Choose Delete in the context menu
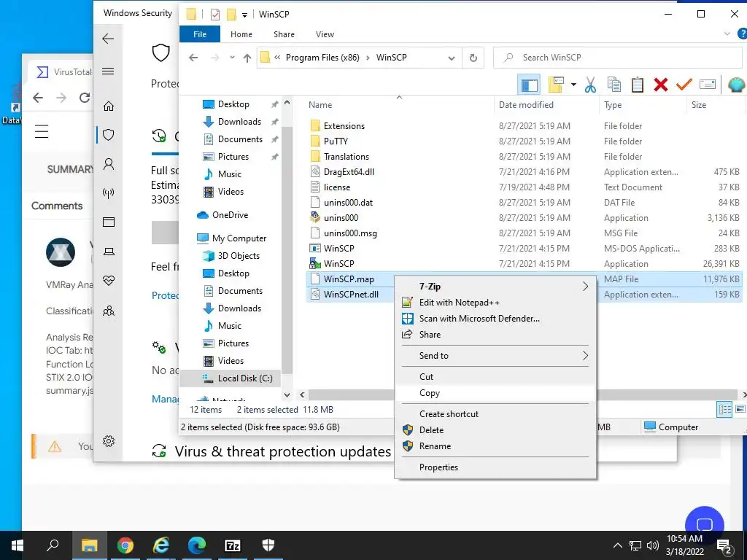Image resolution: width=747 pixels, height=560 pixels. pos(495,430)
